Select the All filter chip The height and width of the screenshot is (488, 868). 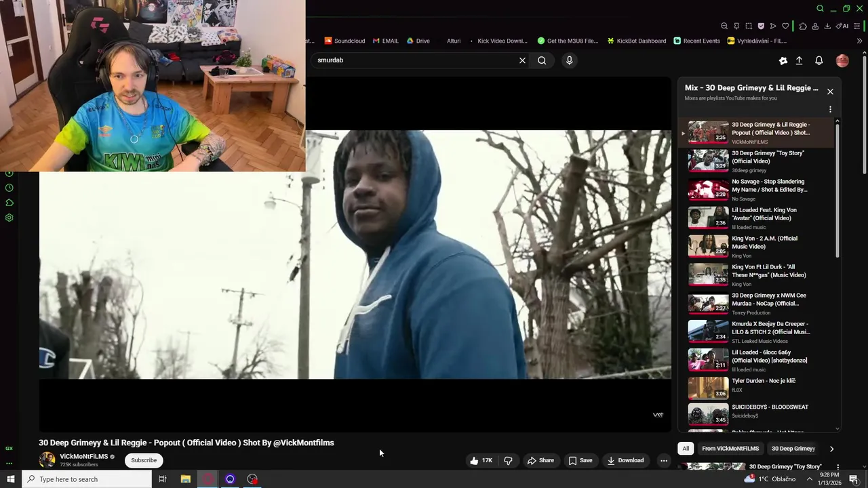tap(686, 449)
